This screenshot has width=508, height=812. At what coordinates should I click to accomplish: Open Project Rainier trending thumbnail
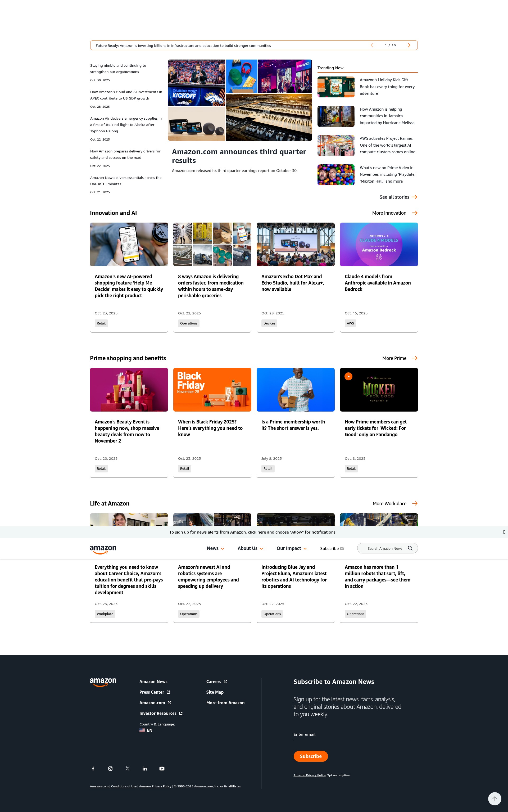pos(336,146)
